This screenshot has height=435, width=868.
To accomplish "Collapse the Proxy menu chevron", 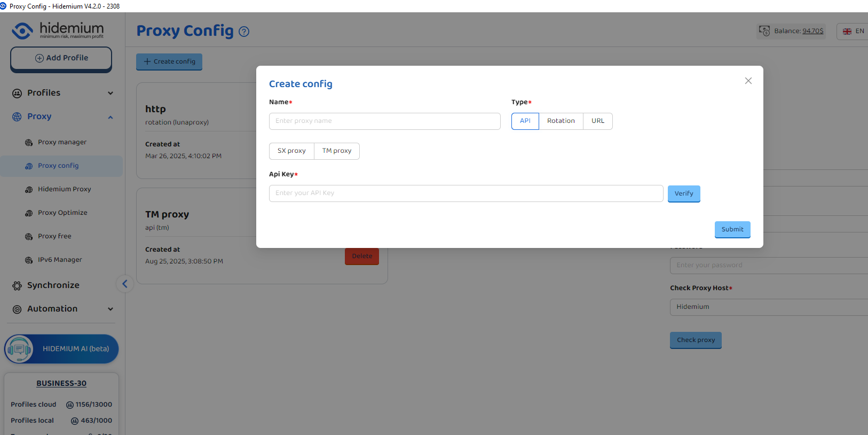I will pyautogui.click(x=111, y=117).
